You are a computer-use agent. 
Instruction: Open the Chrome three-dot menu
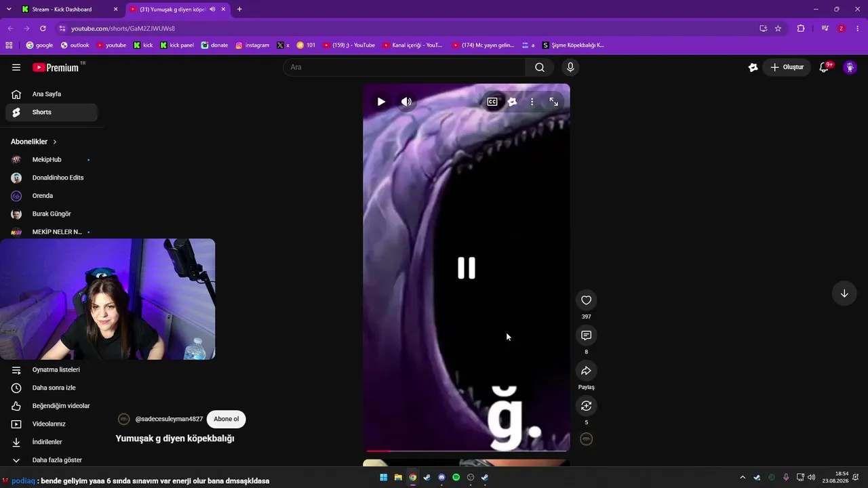click(858, 28)
